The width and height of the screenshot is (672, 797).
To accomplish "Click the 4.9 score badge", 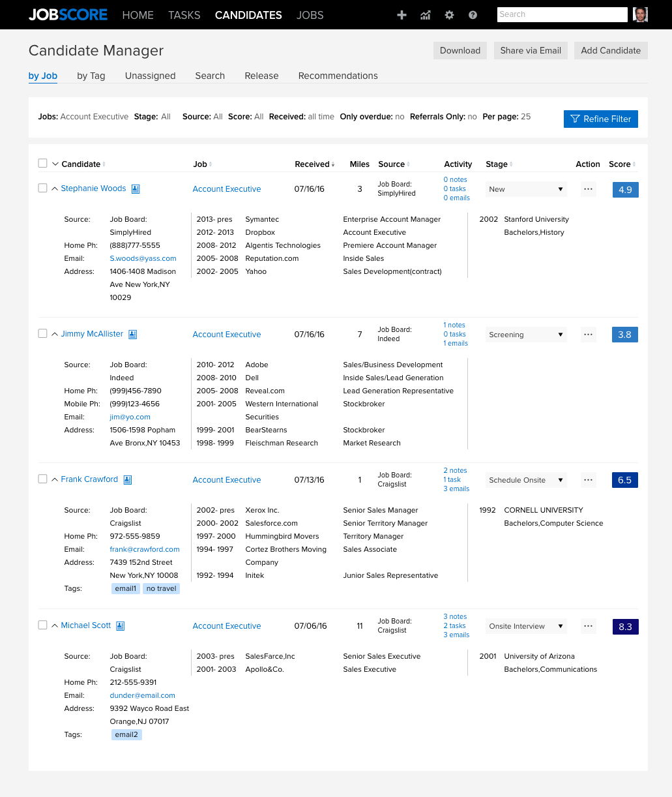I will (625, 190).
